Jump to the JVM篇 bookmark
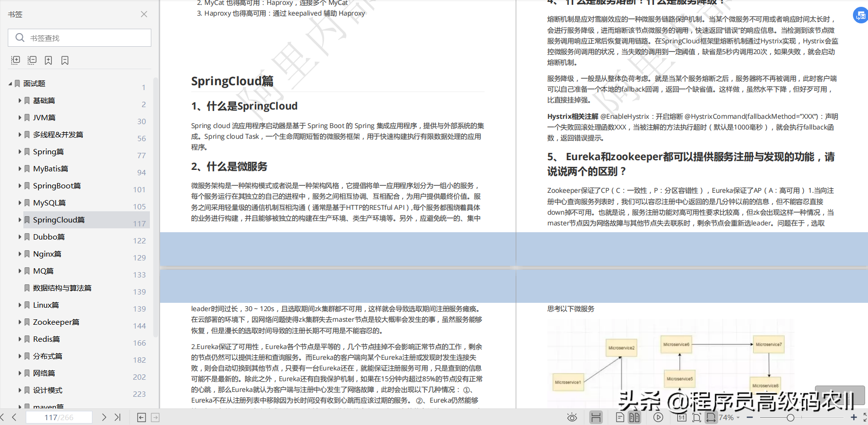 [44, 117]
